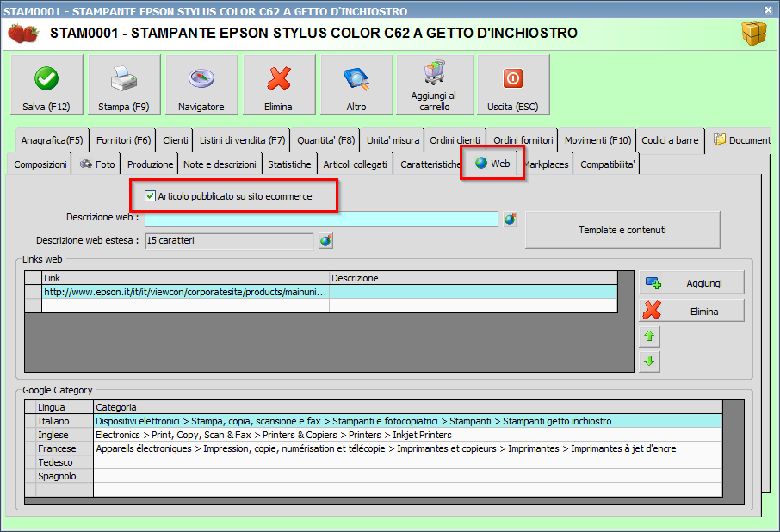Select the epson.it link row
This screenshot has height=532, width=780.
pyautogui.click(x=321, y=292)
